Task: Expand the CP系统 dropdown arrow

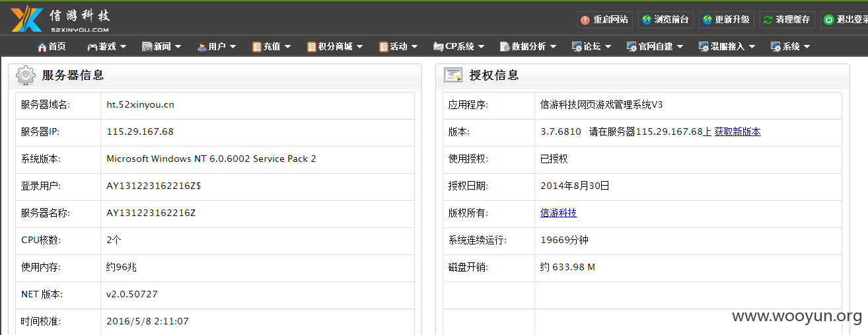Action: pyautogui.click(x=482, y=47)
